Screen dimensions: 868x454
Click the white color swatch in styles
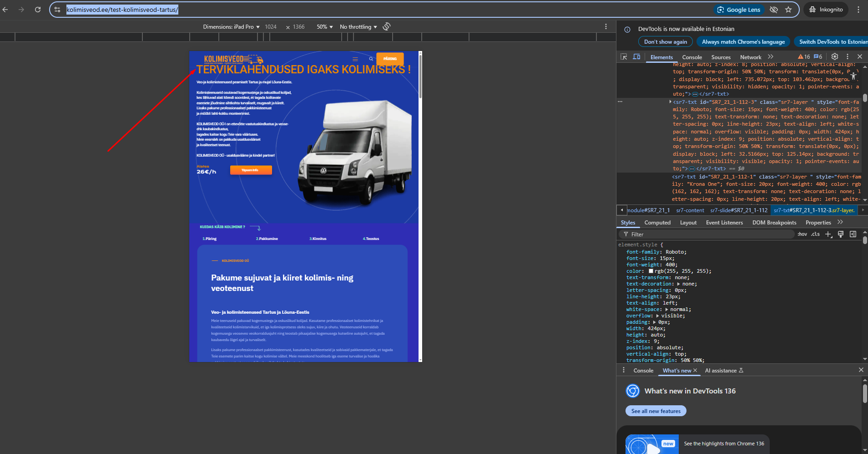point(651,271)
